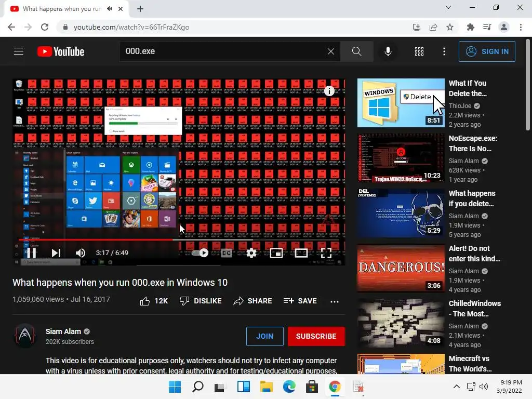Screen dimensions: 532x399
Task: Type in the 000.exe search field
Action: (224, 51)
